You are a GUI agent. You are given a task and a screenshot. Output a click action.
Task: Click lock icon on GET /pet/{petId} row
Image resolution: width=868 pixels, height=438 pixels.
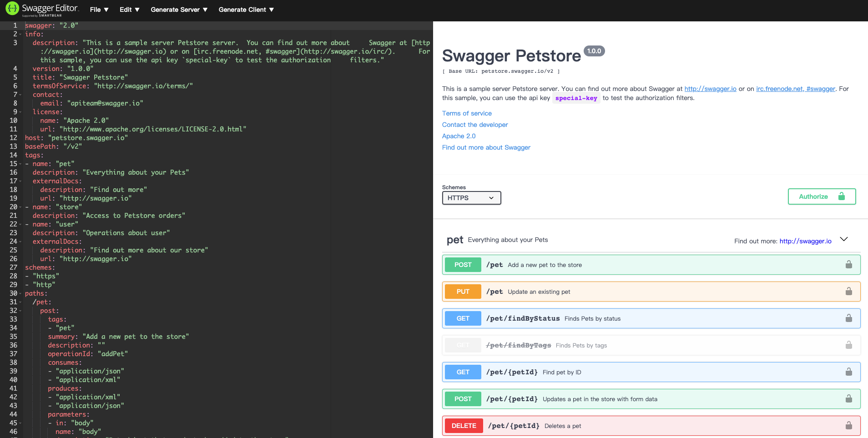click(x=849, y=372)
